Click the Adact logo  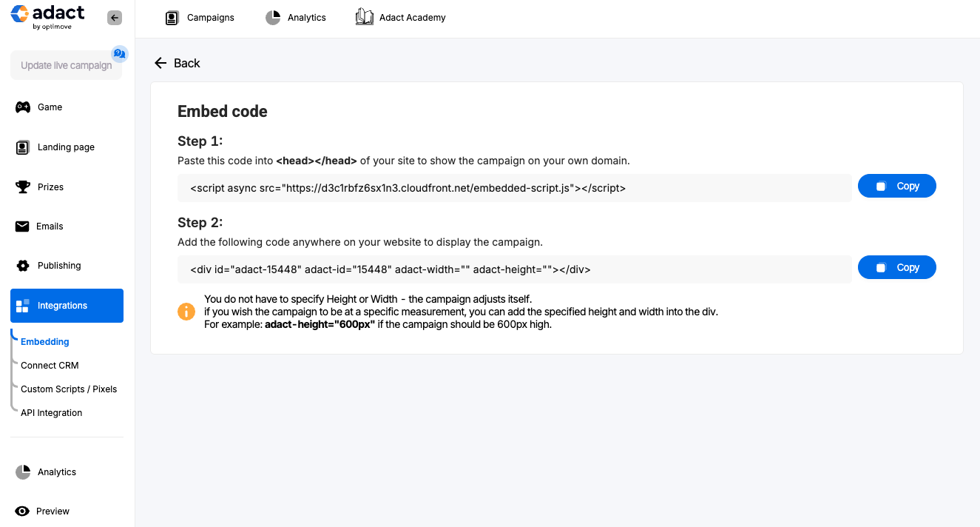click(47, 17)
